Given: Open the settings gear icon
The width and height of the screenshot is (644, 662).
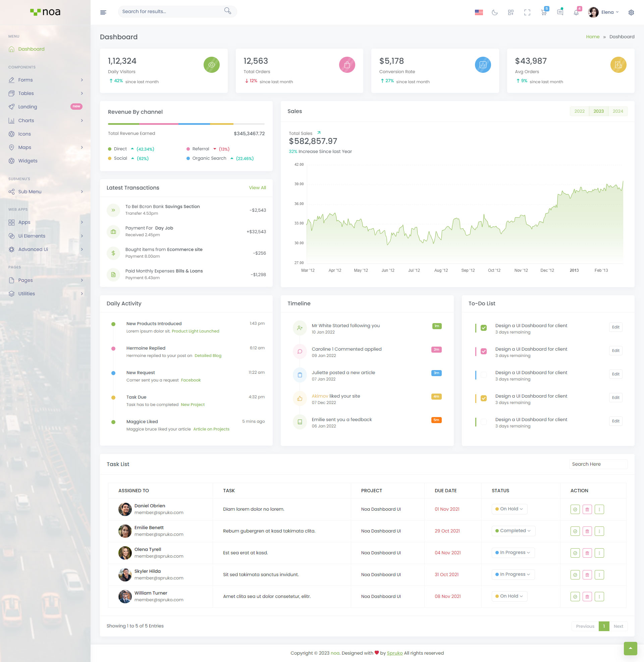Looking at the screenshot, I should click(631, 12).
